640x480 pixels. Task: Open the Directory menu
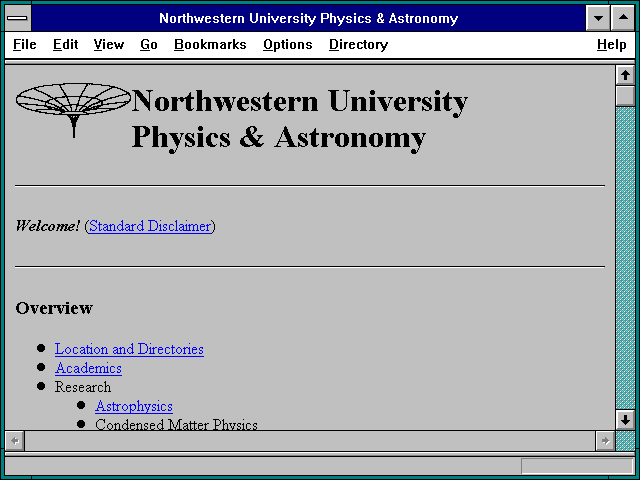click(358, 44)
